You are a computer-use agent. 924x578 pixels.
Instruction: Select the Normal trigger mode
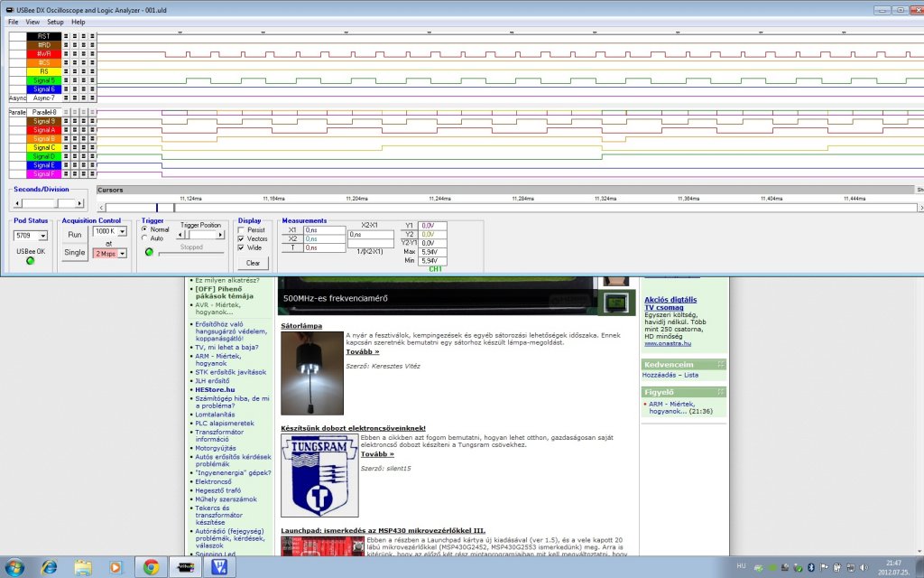[x=146, y=229]
